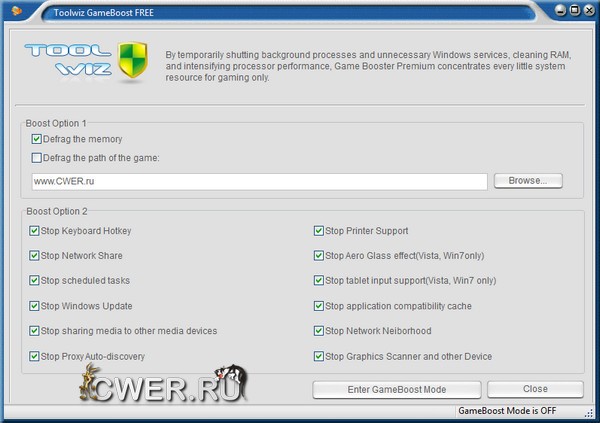This screenshot has height=423, width=600.
Task: Click the Toolwiz app icon in title bar
Action: coord(14,12)
